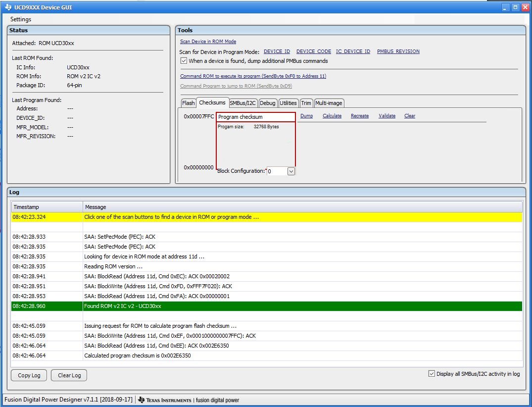This screenshot has height=407, width=532.
Task: Select BlockRead Cmd 0xEE log row
Action: pyautogui.click(x=267, y=346)
